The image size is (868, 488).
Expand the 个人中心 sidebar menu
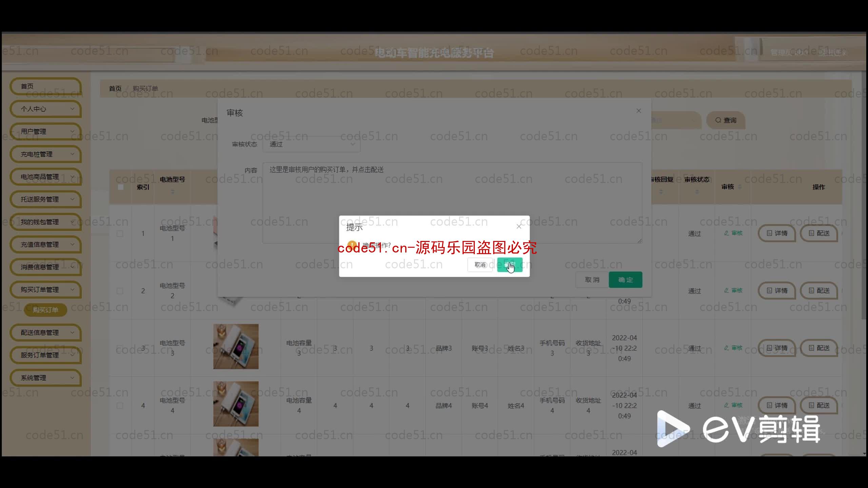[46, 109]
